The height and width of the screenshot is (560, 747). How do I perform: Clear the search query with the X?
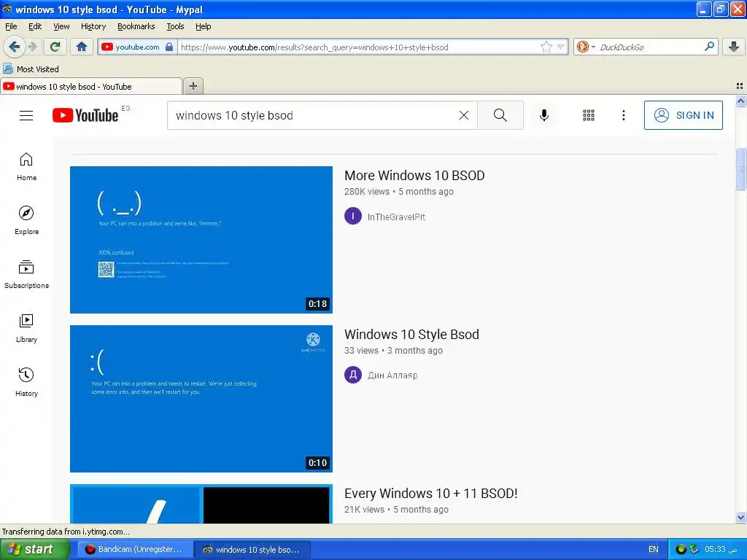click(463, 115)
